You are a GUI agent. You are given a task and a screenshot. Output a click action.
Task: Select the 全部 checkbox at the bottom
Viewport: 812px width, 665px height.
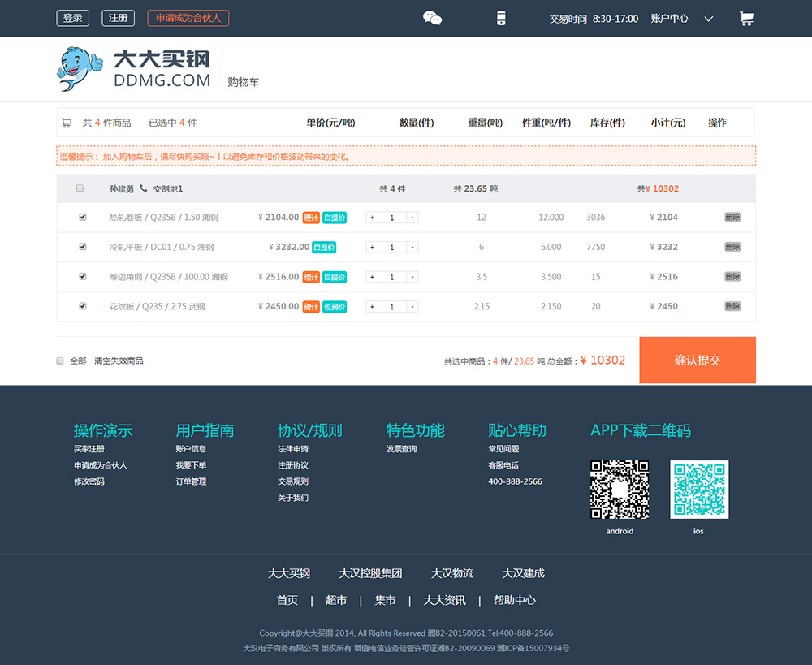coord(59,361)
